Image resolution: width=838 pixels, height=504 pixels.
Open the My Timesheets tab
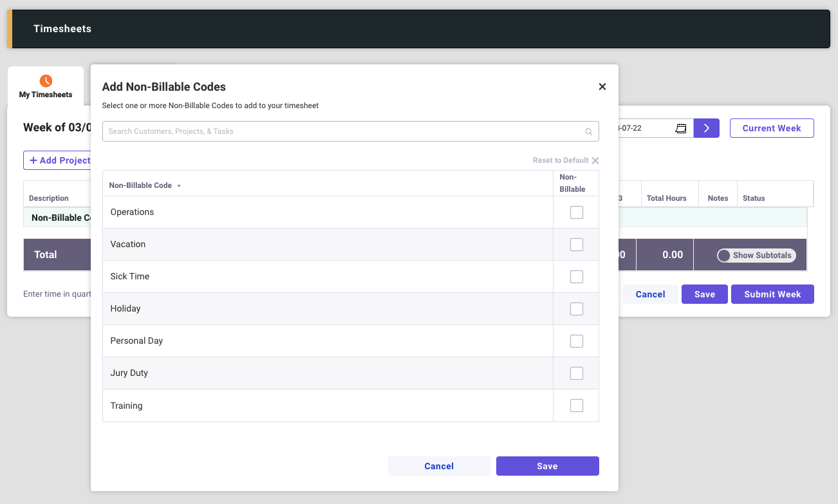(x=46, y=94)
